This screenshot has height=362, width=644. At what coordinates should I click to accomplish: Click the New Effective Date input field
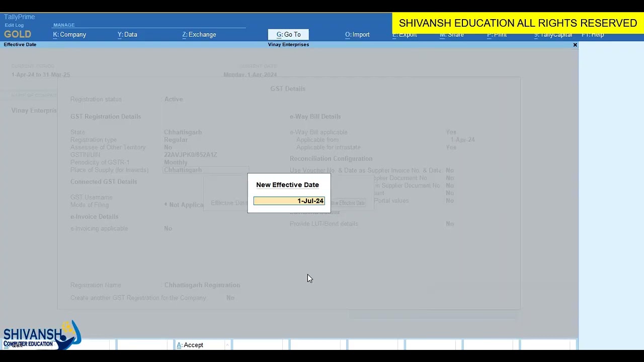pos(289,201)
